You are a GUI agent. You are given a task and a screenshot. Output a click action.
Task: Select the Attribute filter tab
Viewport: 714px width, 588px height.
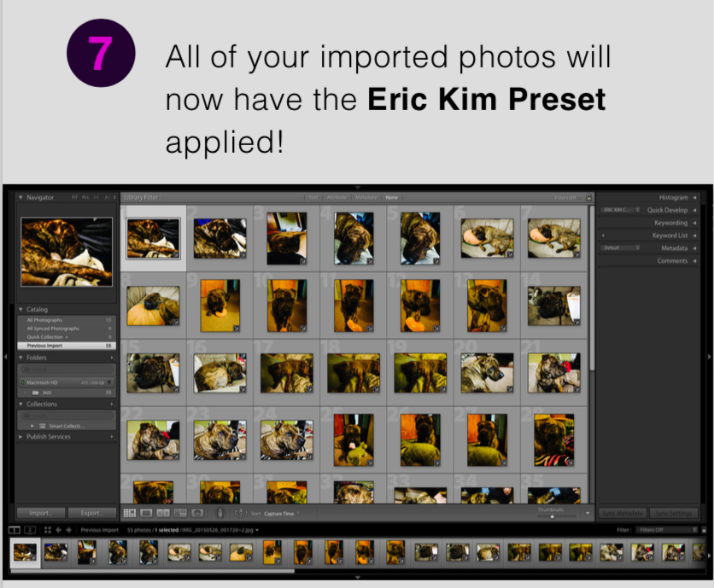click(337, 197)
